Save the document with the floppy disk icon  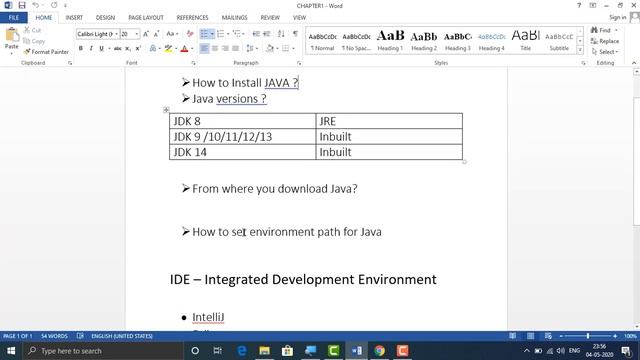pyautogui.click(x=22, y=5)
